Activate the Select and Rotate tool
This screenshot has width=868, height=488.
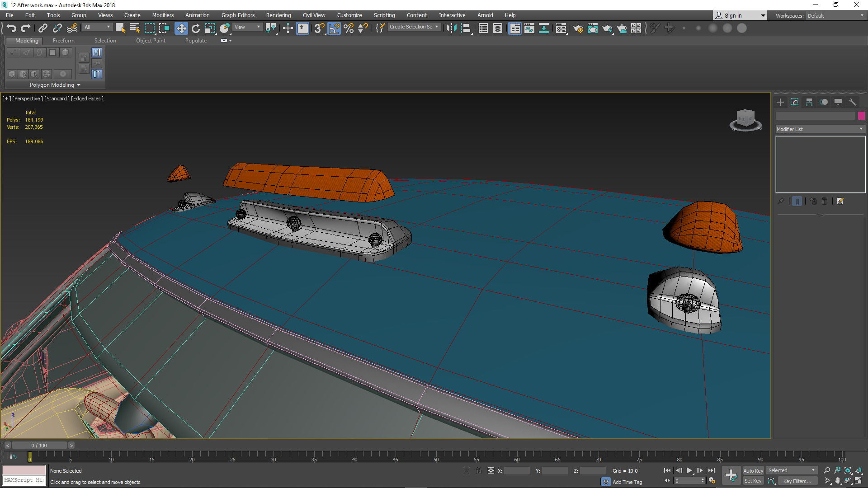pyautogui.click(x=195, y=28)
